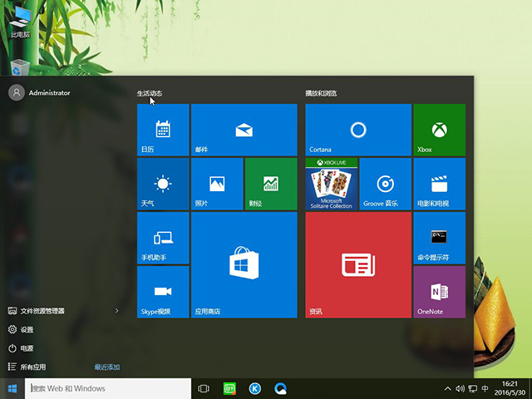
Task: Show 所有应用 all apps list
Action: point(33,367)
